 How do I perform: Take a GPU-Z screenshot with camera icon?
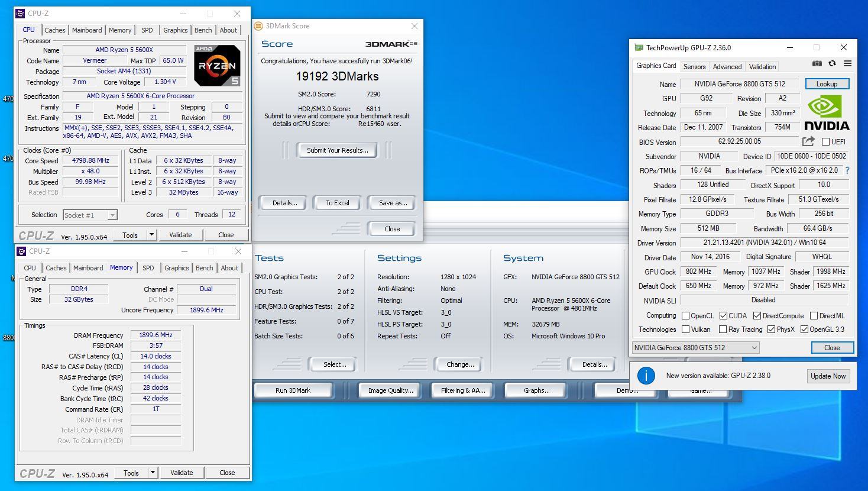[x=817, y=64]
